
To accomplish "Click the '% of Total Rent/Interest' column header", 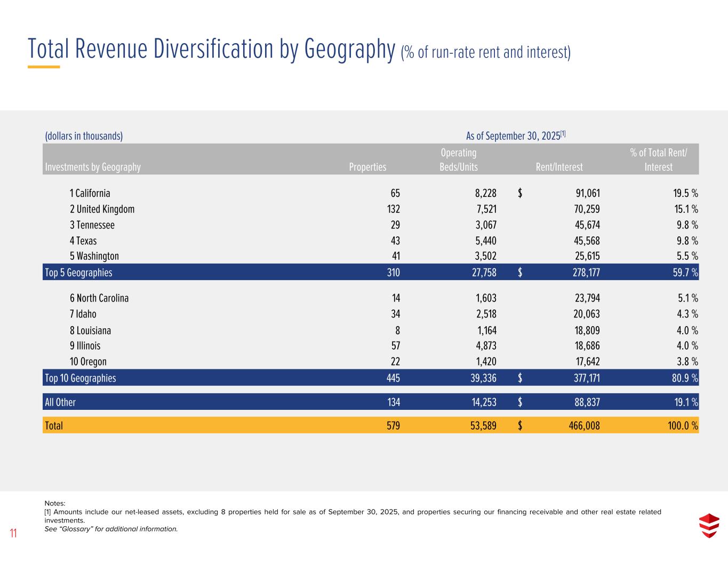I will pyautogui.click(x=658, y=160).
